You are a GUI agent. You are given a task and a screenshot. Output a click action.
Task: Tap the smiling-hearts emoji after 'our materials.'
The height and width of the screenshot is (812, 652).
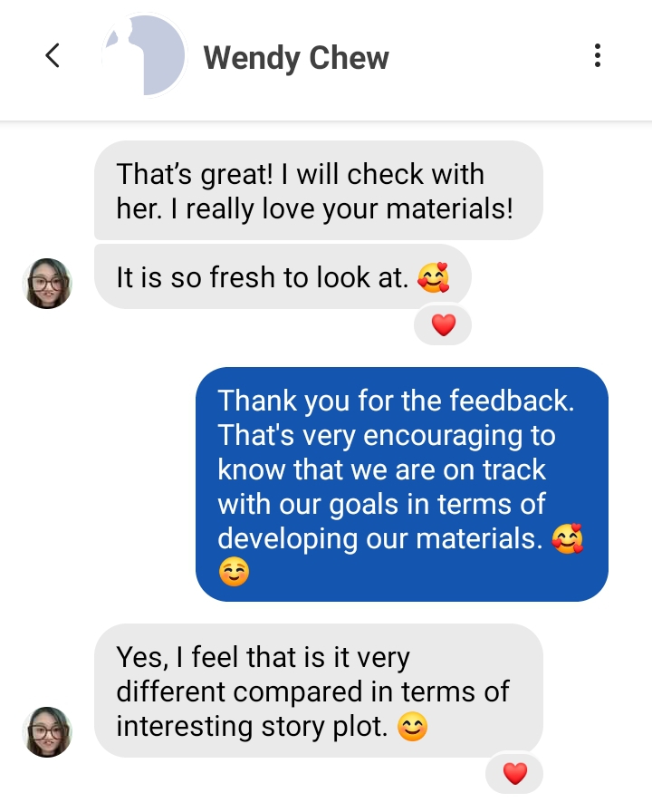coord(568,538)
